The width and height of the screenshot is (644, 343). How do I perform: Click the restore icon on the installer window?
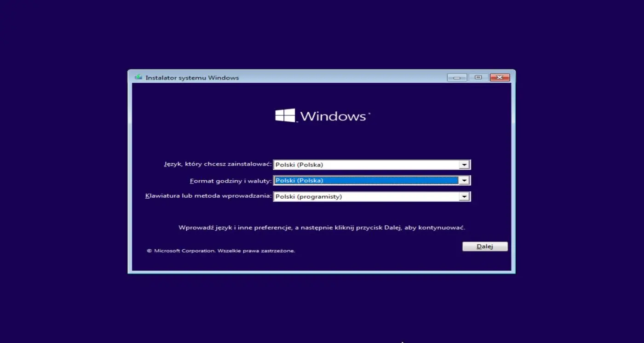[x=477, y=77]
